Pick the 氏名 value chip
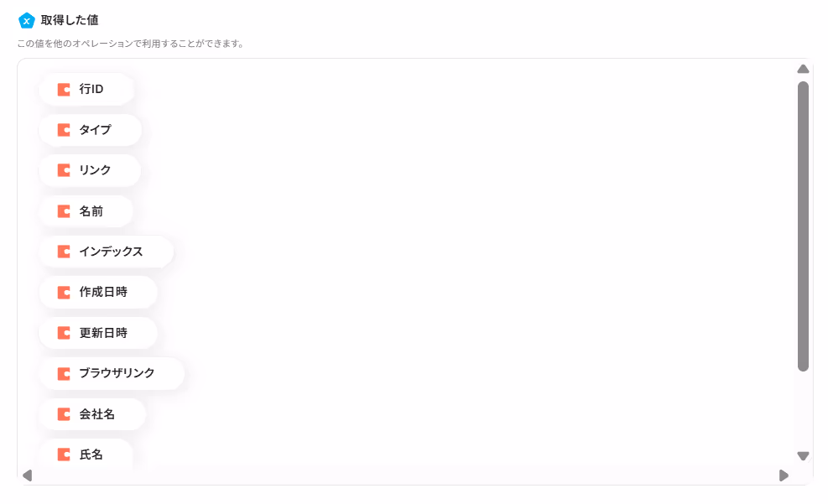 (x=86, y=455)
